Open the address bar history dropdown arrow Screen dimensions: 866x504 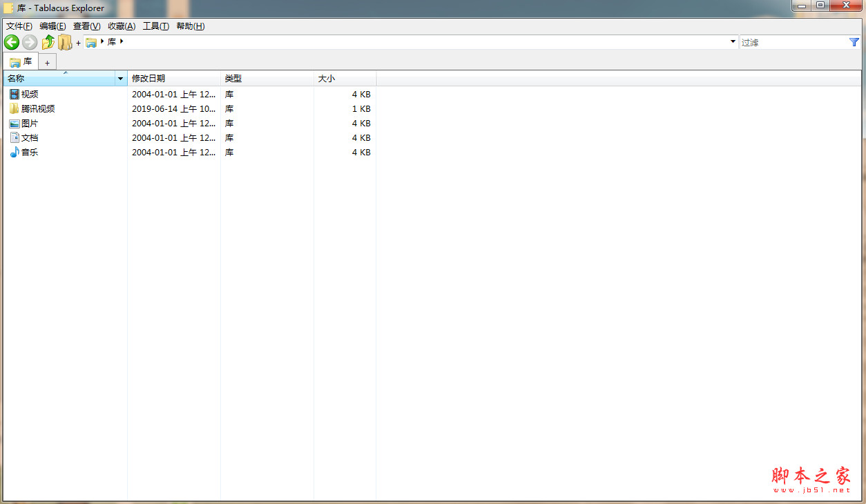tap(733, 41)
